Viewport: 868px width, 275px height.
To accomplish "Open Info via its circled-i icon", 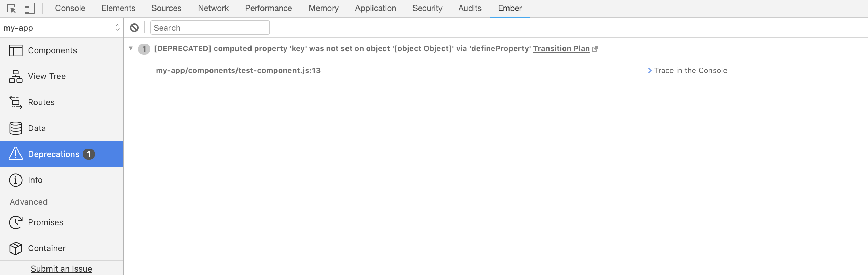I will pyautogui.click(x=16, y=180).
